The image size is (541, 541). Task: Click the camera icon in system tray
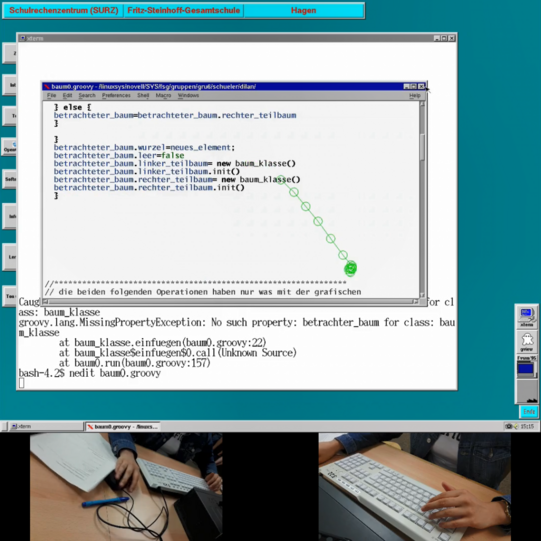click(x=509, y=426)
